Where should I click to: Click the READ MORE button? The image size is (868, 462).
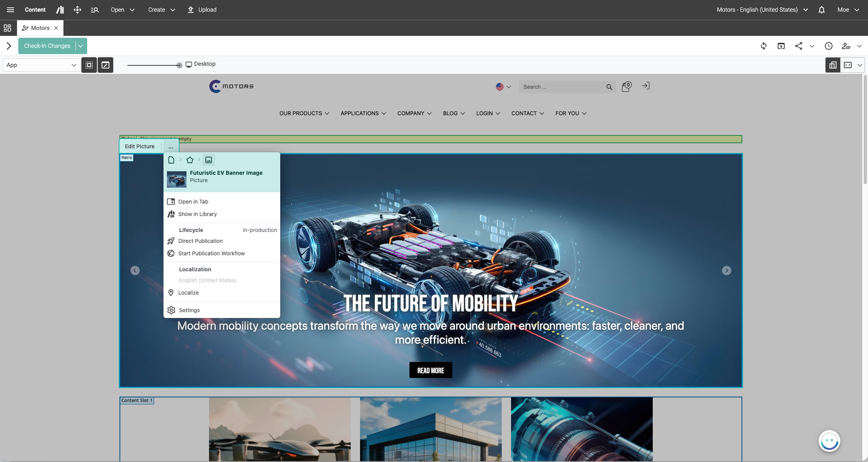(430, 370)
